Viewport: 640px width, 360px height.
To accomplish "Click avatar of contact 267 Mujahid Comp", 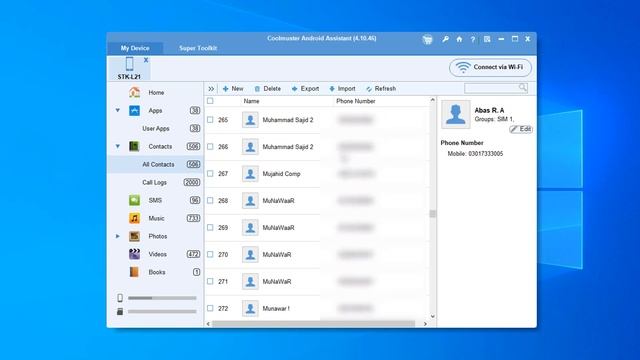I will coord(250,174).
